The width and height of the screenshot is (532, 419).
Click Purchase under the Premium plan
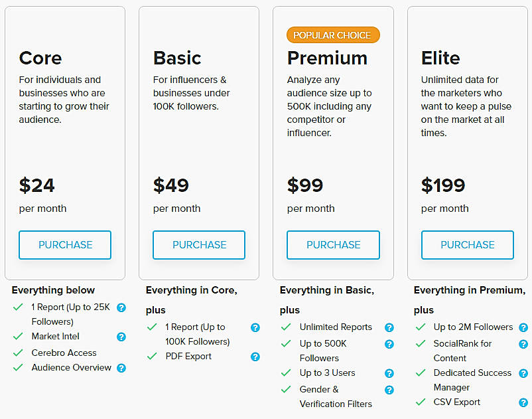(333, 245)
